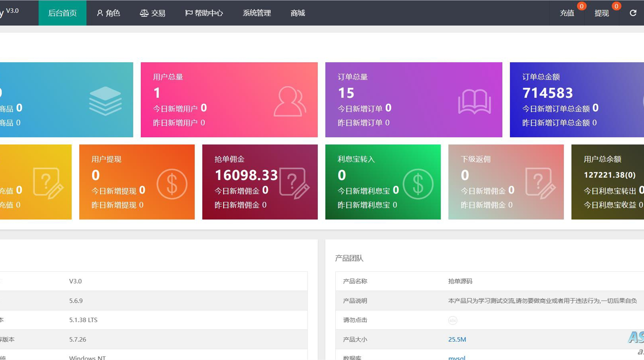
Task: Open the 后台首页 tab
Action: (x=62, y=13)
